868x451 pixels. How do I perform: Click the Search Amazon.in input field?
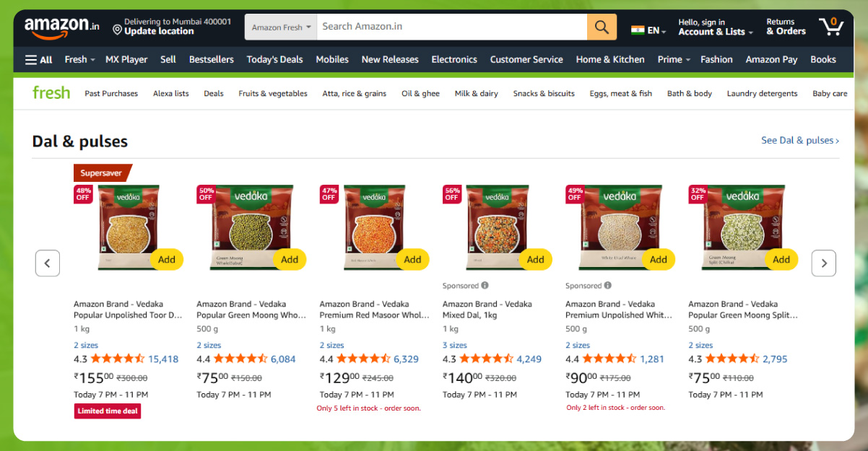point(452,27)
